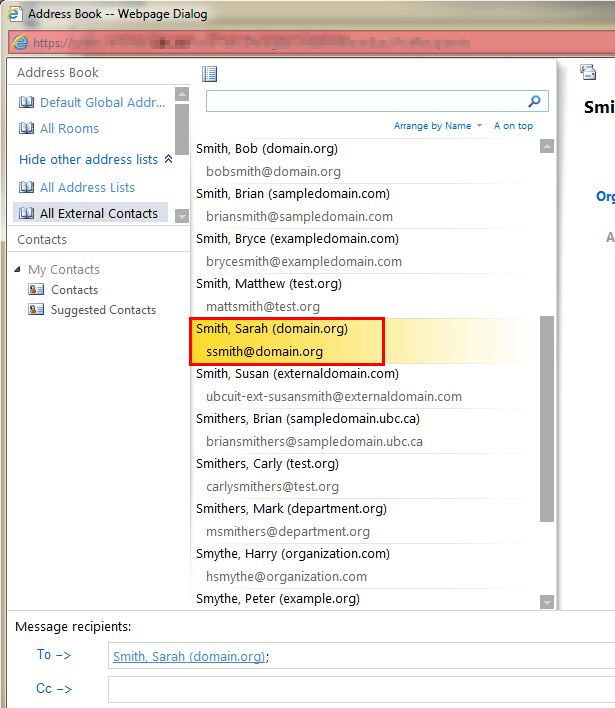Click the Suggested Contacts card icon

[x=35, y=310]
